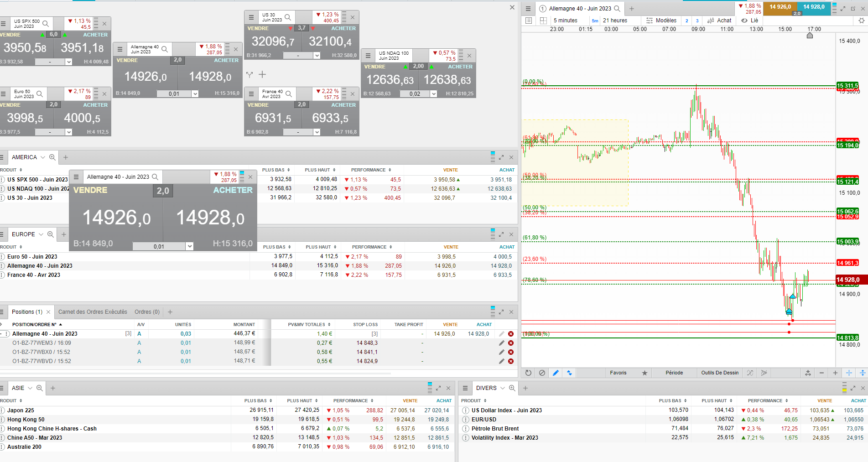Viewport: 868px width, 462px height.
Task: Open quantity dropdown of large Allemagne 40 ticket
Action: pyautogui.click(x=190, y=246)
